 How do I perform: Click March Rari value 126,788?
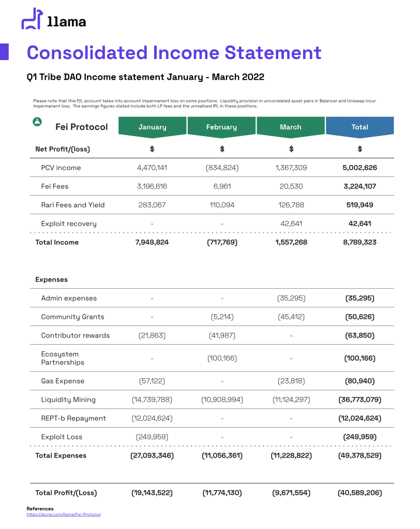coord(291,205)
